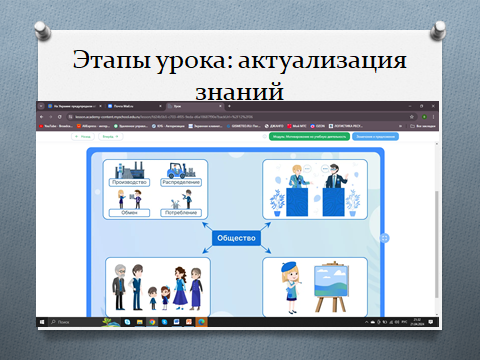This screenshot has height=360, width=480.
Task: Click the Назад navigation button
Action: point(83,136)
